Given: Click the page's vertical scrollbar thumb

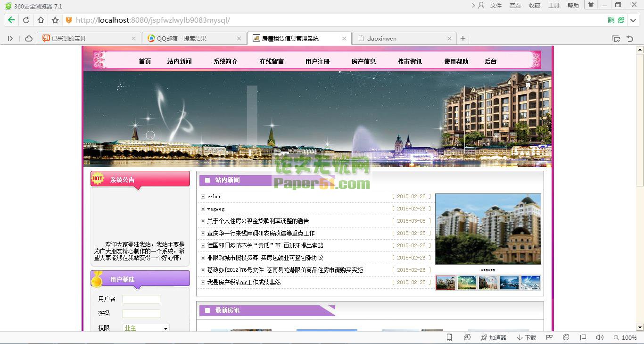Looking at the screenshot, I should tap(640, 119).
